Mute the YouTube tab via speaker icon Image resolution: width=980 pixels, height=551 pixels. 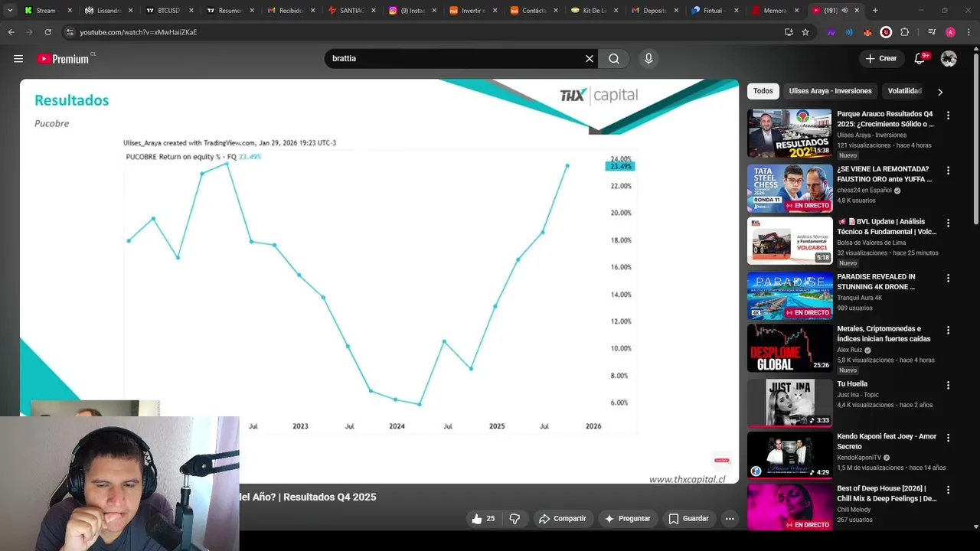(844, 11)
